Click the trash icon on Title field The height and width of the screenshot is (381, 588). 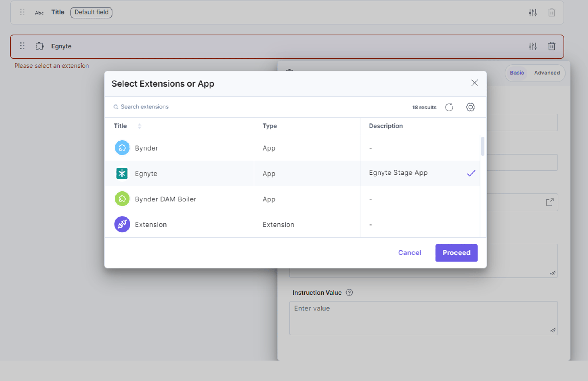click(x=552, y=12)
